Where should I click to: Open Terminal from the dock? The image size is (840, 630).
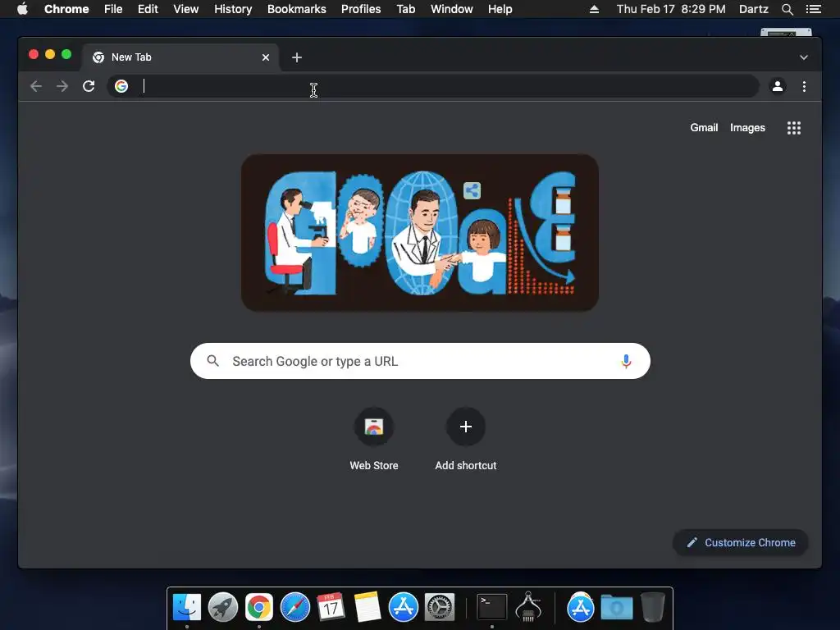point(492,608)
